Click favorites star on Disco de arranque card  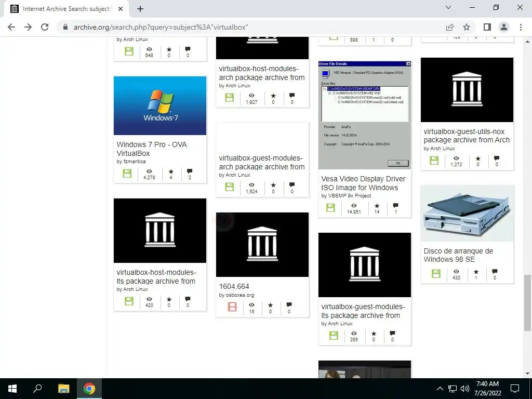476,271
